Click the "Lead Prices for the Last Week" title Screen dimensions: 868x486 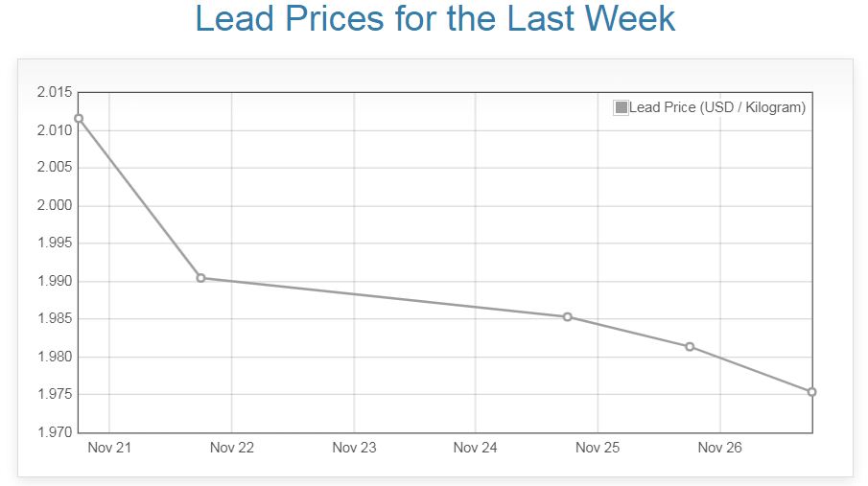click(434, 19)
